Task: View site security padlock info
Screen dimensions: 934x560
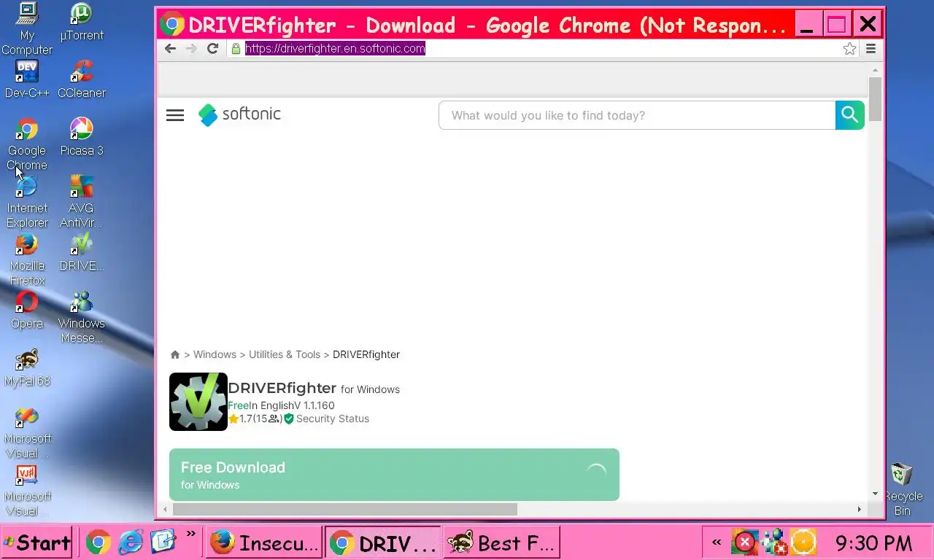Action: pyautogui.click(x=236, y=49)
